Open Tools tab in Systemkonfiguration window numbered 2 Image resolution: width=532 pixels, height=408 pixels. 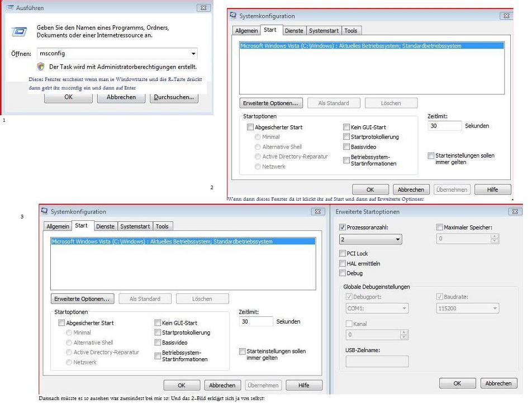pyautogui.click(x=351, y=31)
